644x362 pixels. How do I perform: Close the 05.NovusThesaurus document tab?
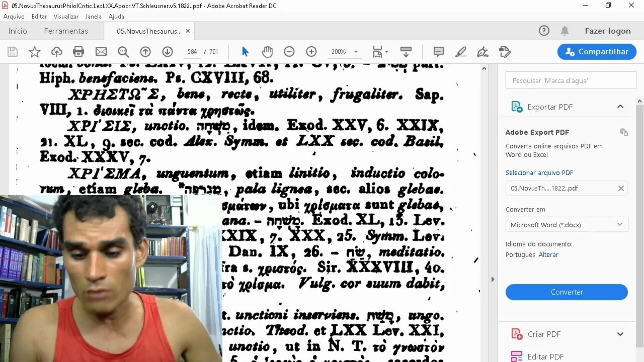[188, 31]
